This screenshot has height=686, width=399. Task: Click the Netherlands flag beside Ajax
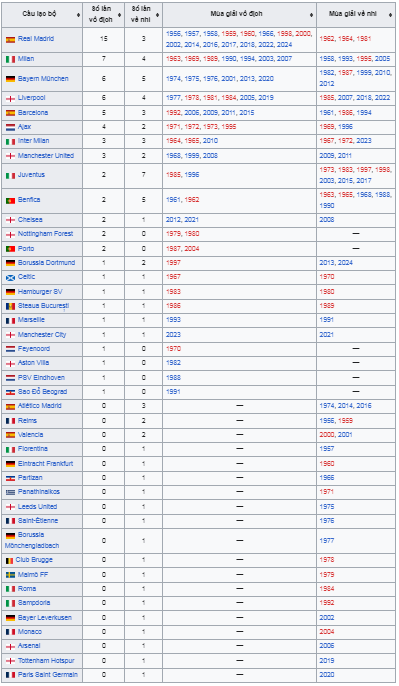point(10,127)
